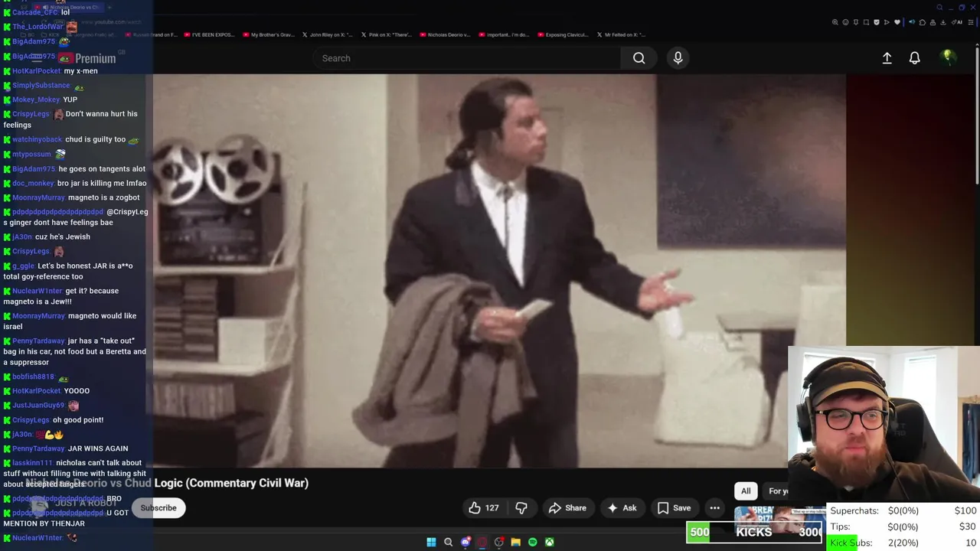Click the 'Kick Subs:' goal row

(x=903, y=543)
